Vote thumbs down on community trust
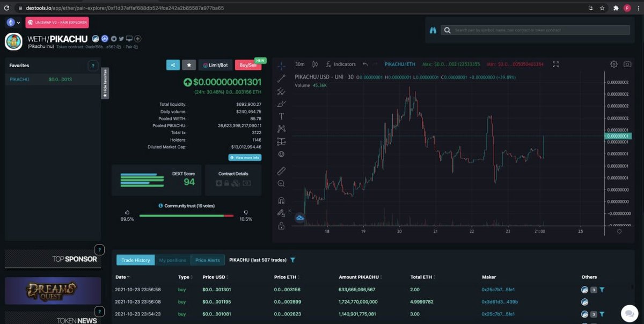The image size is (644, 324). (246, 213)
